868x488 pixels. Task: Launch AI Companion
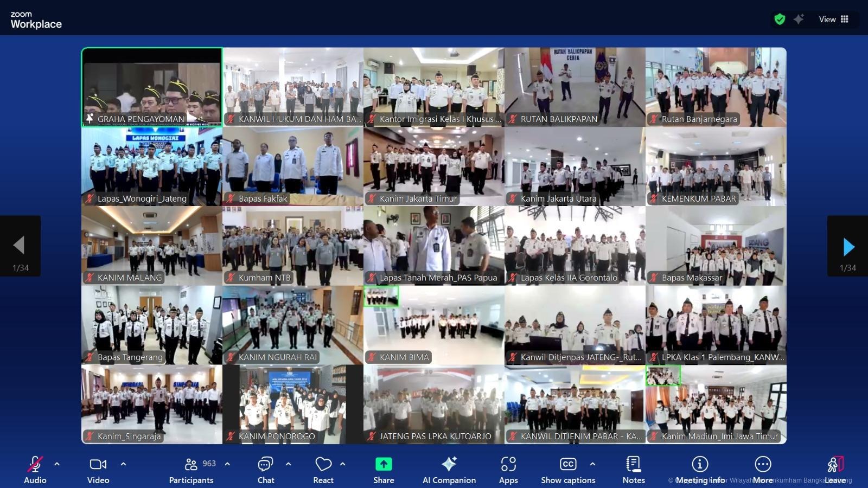(x=449, y=465)
